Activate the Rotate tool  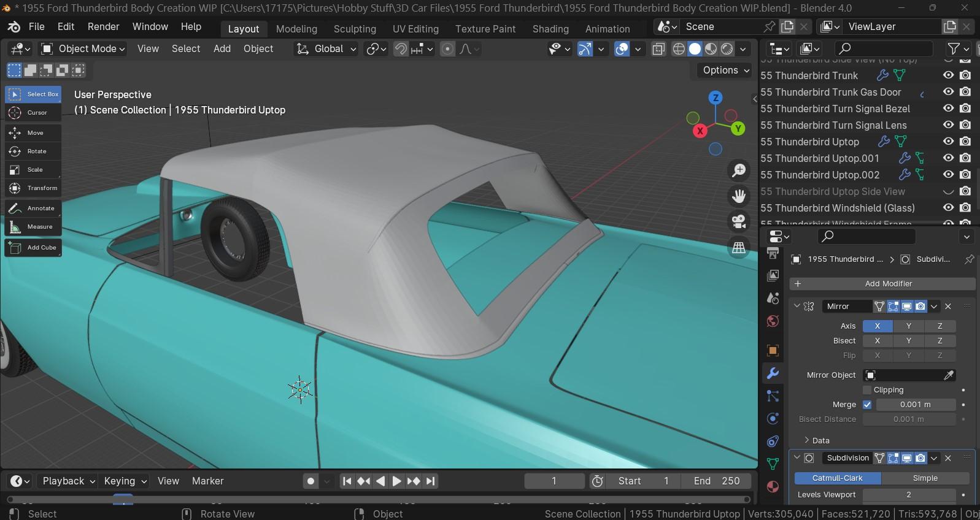click(x=34, y=151)
